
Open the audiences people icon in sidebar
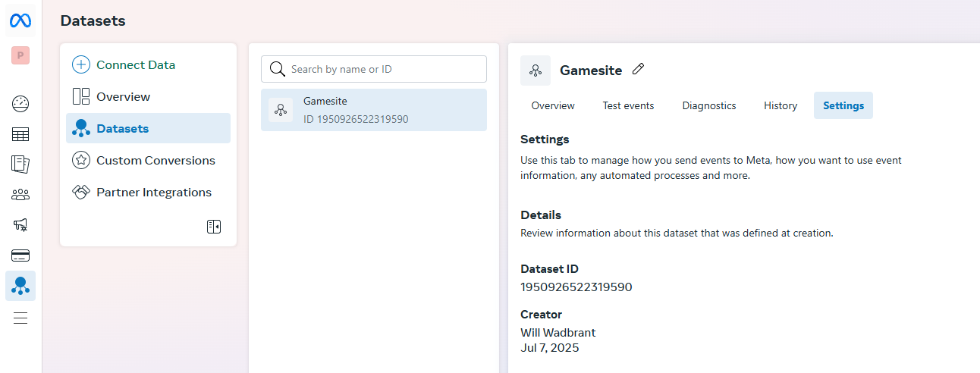[x=20, y=195]
